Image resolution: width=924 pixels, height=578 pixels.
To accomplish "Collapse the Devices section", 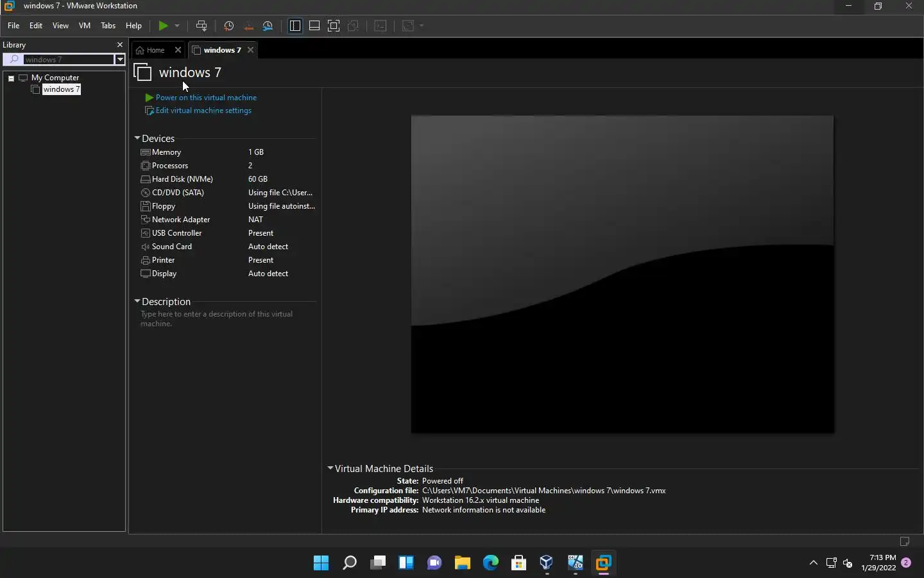I will (137, 138).
